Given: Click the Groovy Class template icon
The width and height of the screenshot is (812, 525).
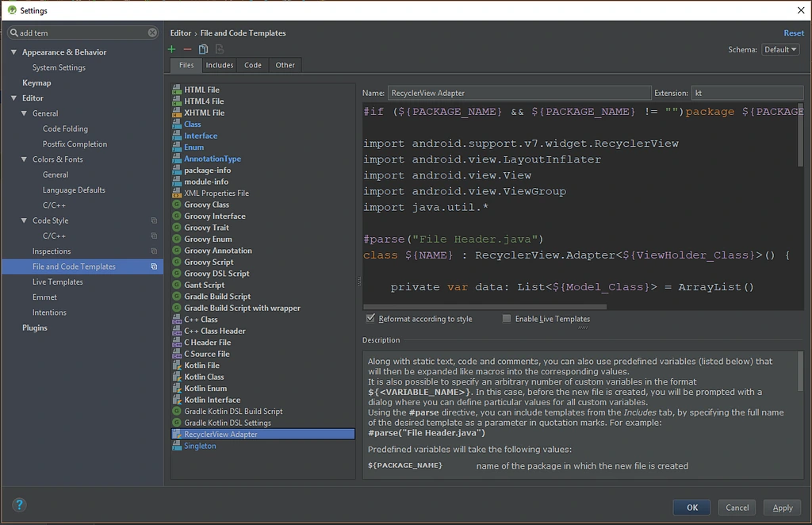Looking at the screenshot, I should (x=177, y=205).
